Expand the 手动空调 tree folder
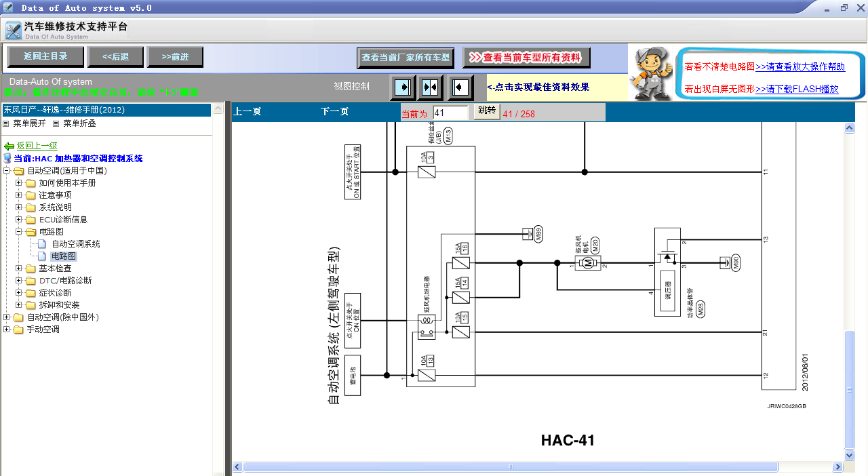 coord(7,330)
